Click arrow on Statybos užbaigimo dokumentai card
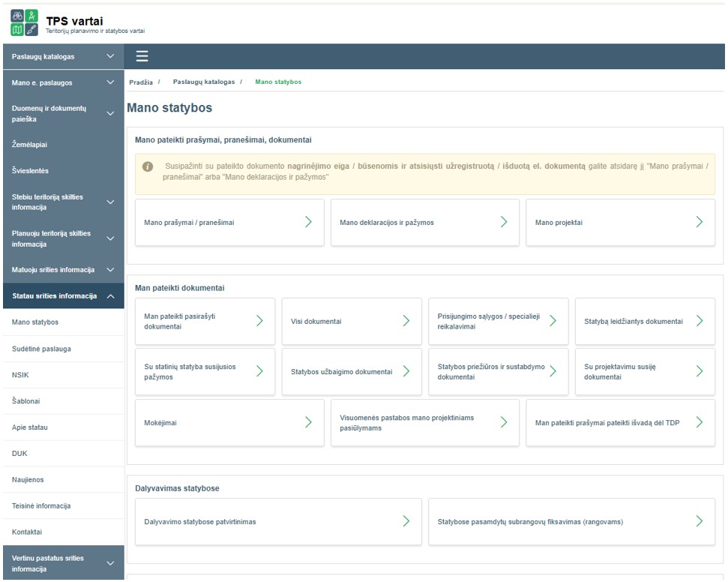 [406, 371]
